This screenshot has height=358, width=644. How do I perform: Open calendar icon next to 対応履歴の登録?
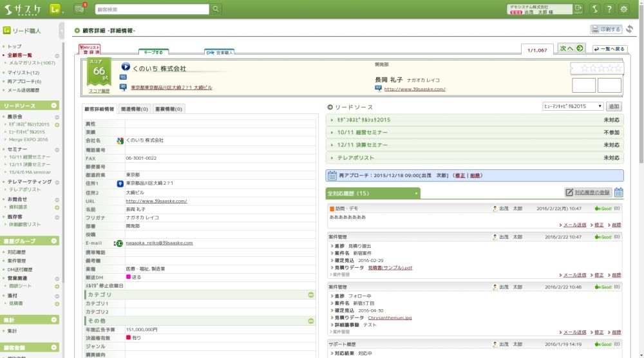tap(618, 193)
